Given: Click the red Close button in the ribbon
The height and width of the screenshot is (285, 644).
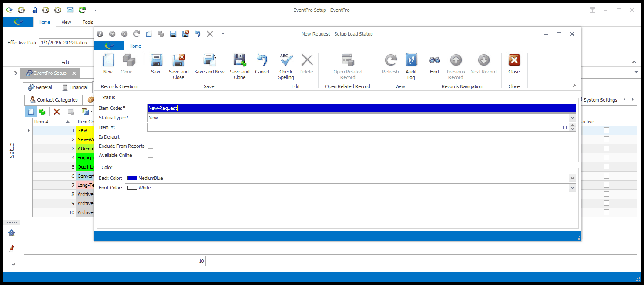Looking at the screenshot, I should pyautogui.click(x=514, y=64).
